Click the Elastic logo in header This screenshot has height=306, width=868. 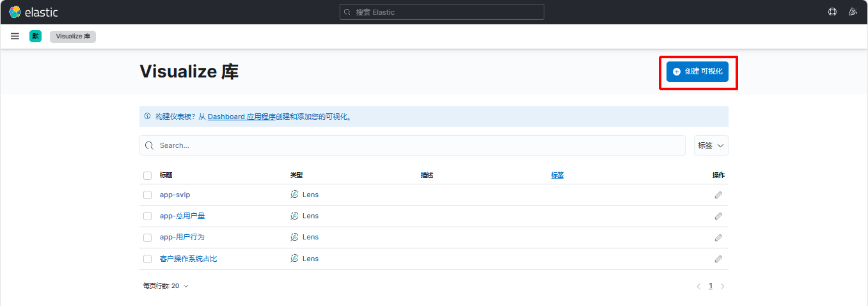click(x=33, y=12)
